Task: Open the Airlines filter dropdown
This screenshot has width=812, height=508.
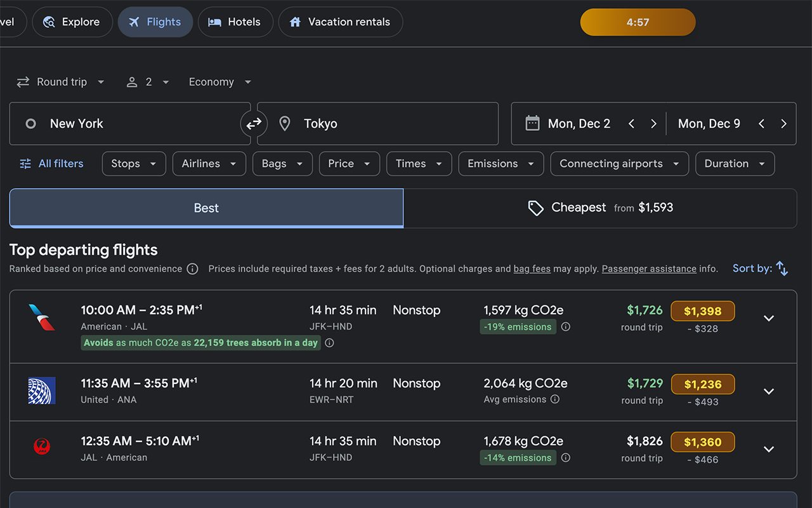Action: [x=209, y=163]
